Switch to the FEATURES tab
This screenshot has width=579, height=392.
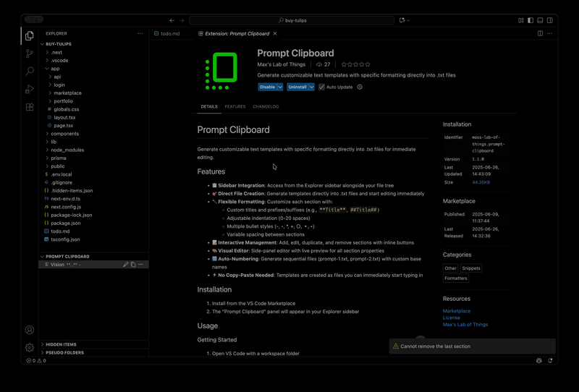pos(234,106)
